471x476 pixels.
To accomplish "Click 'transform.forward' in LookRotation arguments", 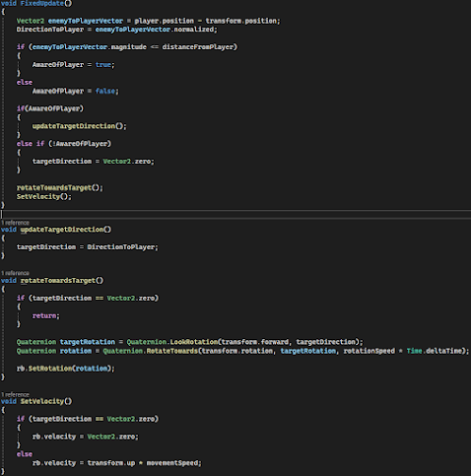I will (255, 342).
